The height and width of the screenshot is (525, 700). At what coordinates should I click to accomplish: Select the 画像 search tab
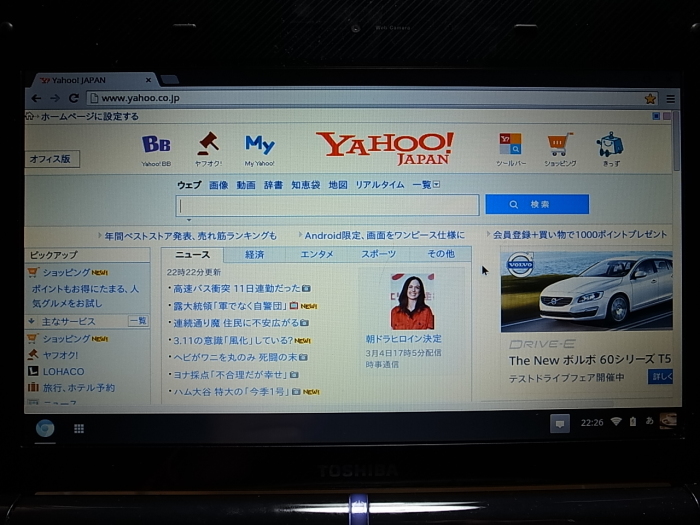tap(219, 185)
